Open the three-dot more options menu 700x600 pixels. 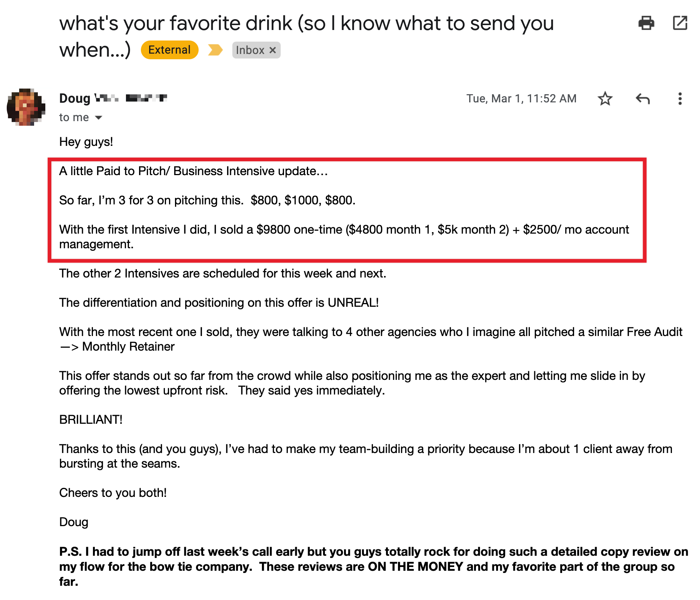click(680, 99)
